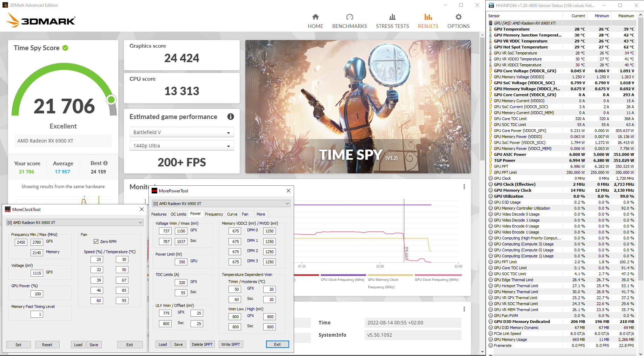
Task: Open the 1440p Ultra resolution dropdown
Action: [182, 146]
